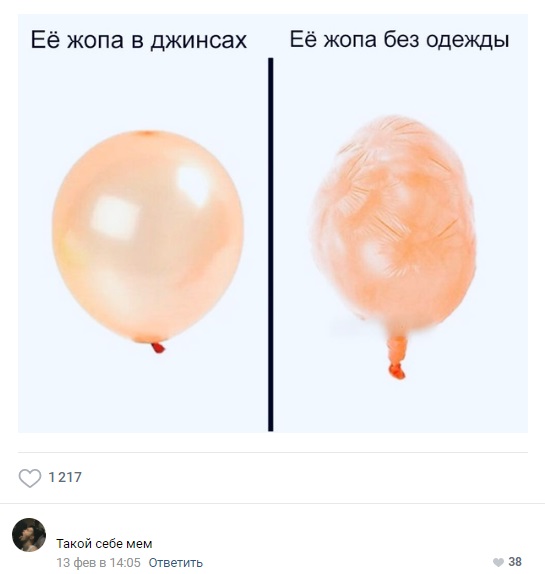This screenshot has height=574, width=545.
Task: Click the comment like count 38
Action: click(515, 562)
